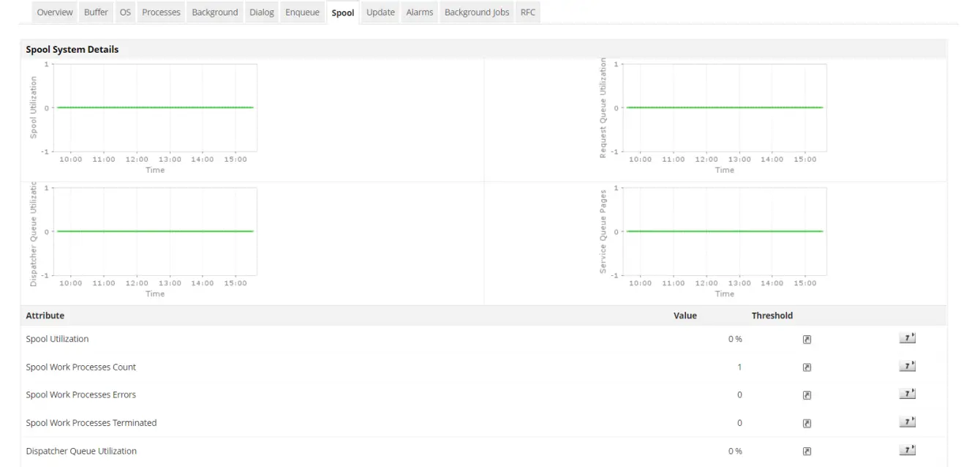
Task: Click the Dispatcher Queue Utilization attribute
Action: 80,450
